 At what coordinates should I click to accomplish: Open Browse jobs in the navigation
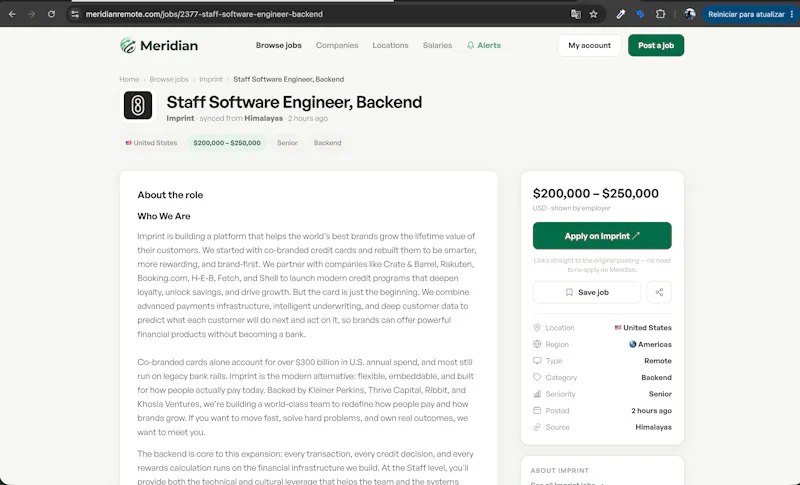[279, 45]
